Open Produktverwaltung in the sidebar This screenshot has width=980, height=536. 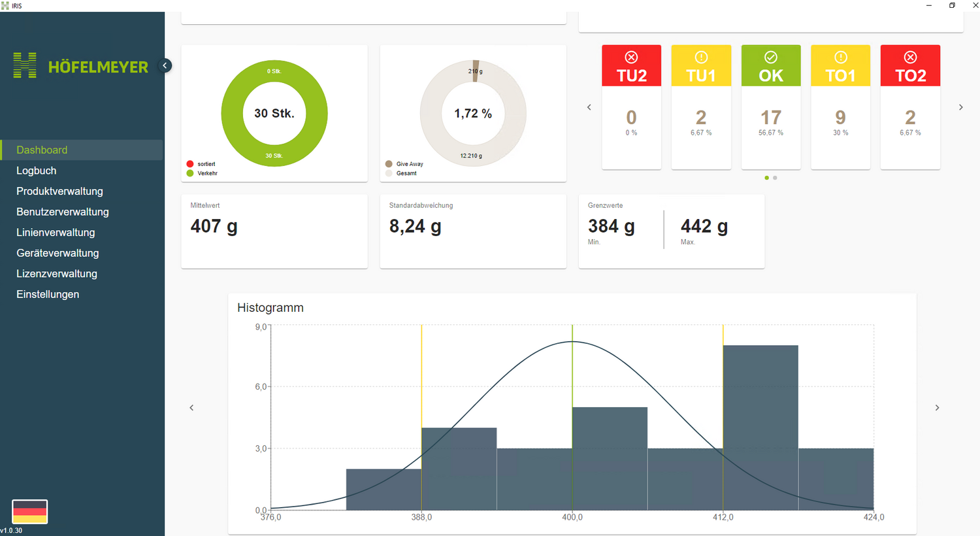click(x=59, y=192)
